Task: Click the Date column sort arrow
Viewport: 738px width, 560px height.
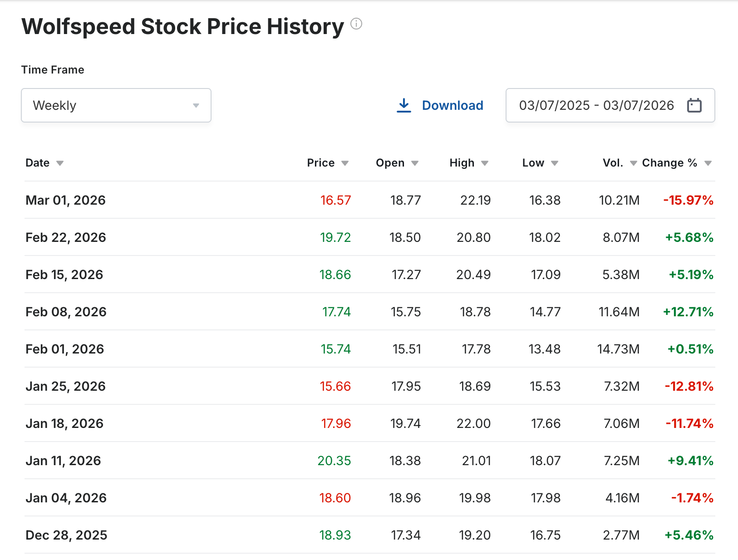Action: pos(60,163)
